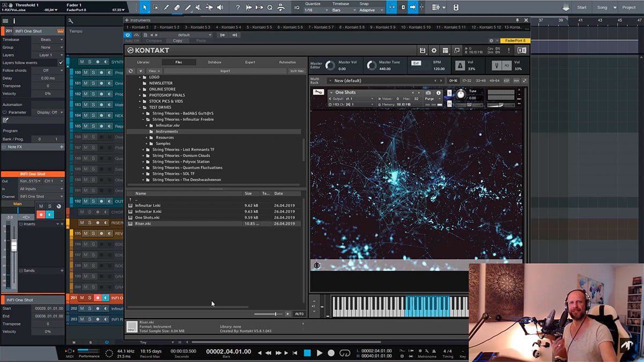Open Kontakt save disk icon
Viewport: 644px width, 362px height.
(422, 50)
